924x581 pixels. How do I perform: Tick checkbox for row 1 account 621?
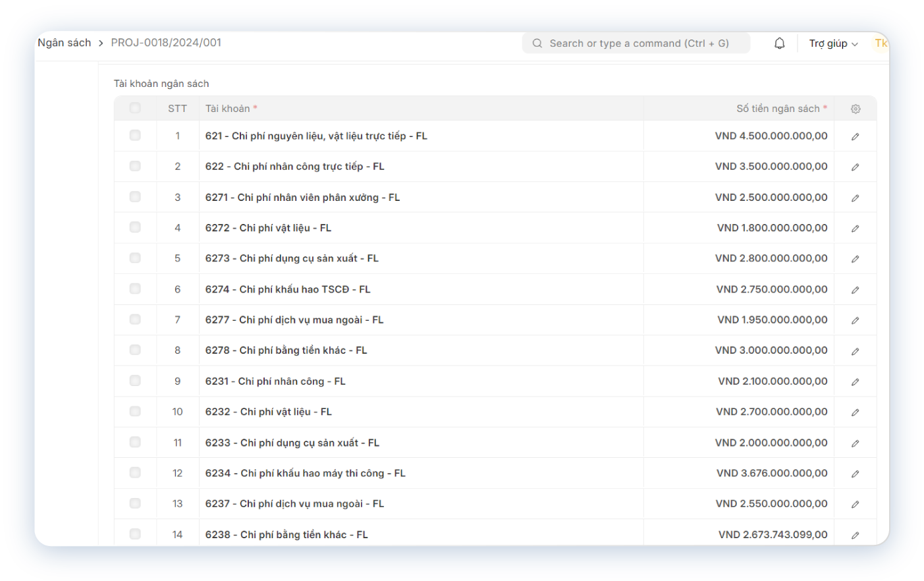[x=135, y=135]
